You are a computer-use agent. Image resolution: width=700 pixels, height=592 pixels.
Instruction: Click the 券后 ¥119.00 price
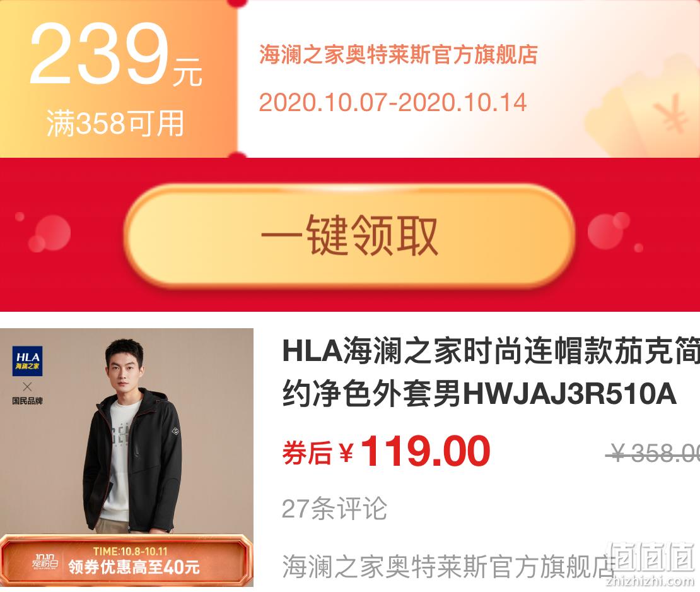click(x=386, y=451)
